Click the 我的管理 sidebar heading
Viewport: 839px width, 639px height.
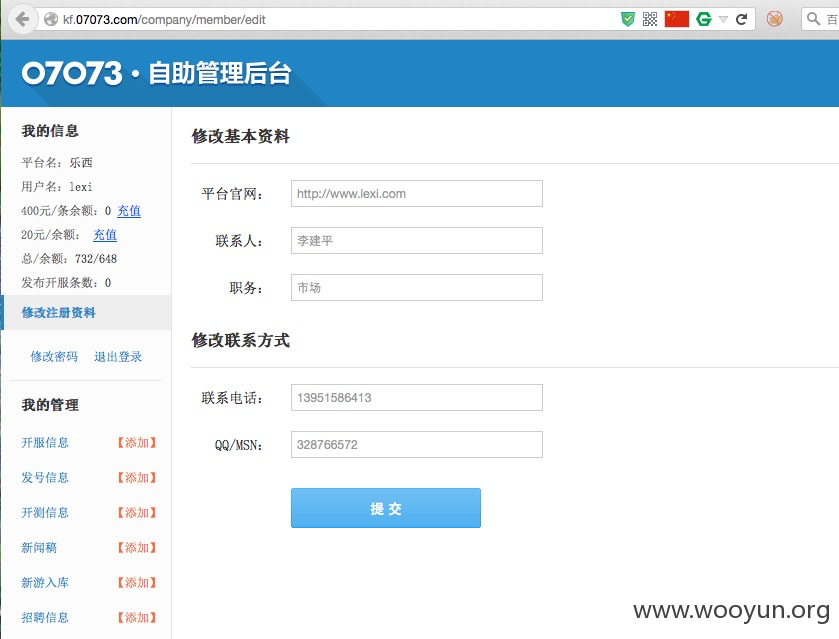click(50, 405)
